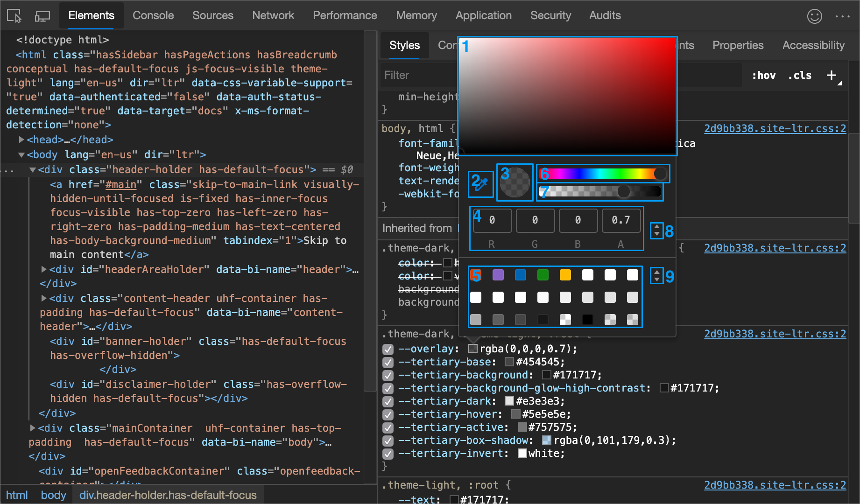Activate the eyedropper in the color picker

(480, 183)
